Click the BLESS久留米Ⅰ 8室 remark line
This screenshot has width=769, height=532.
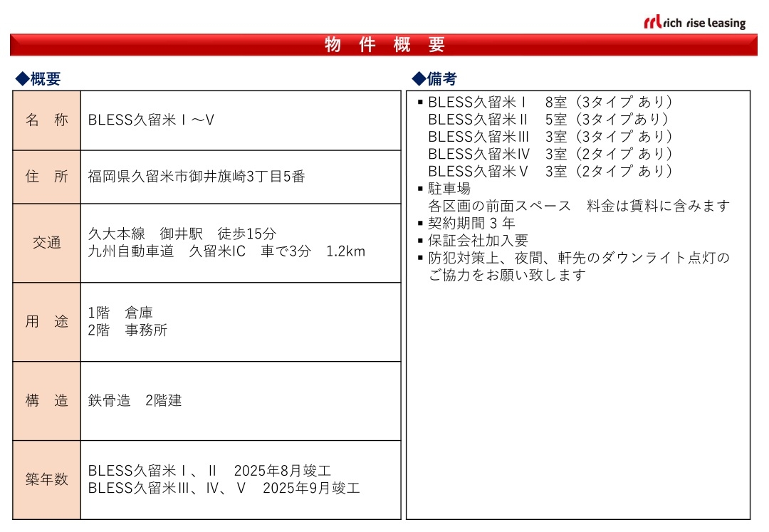pyautogui.click(x=550, y=103)
